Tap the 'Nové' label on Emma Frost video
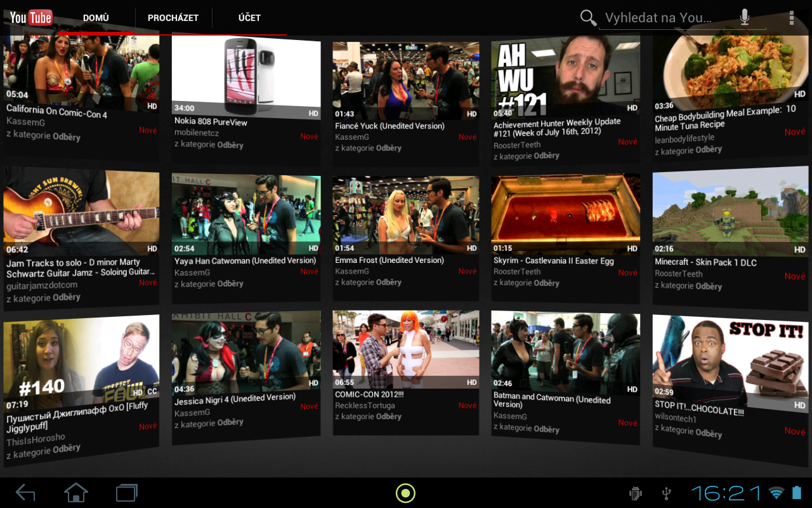Viewport: 812px width, 508px height. [468, 271]
